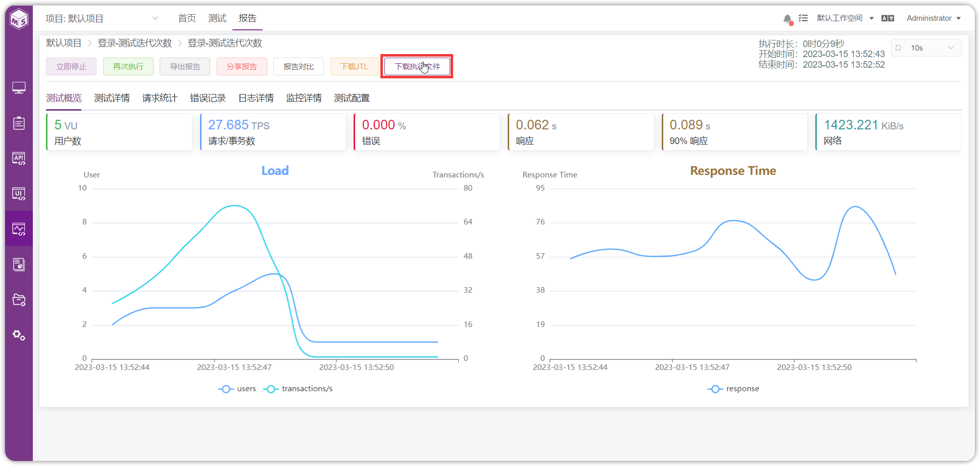Open the performance testing sidebar icon
Screen dimensions: 980x466
19,229
